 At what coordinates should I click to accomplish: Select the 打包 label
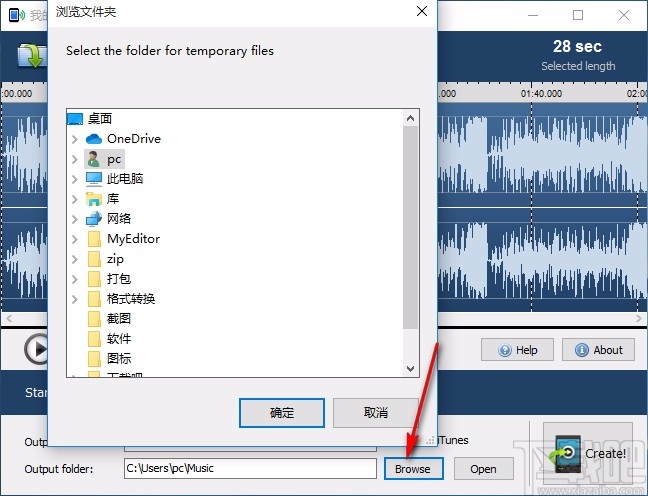click(119, 279)
